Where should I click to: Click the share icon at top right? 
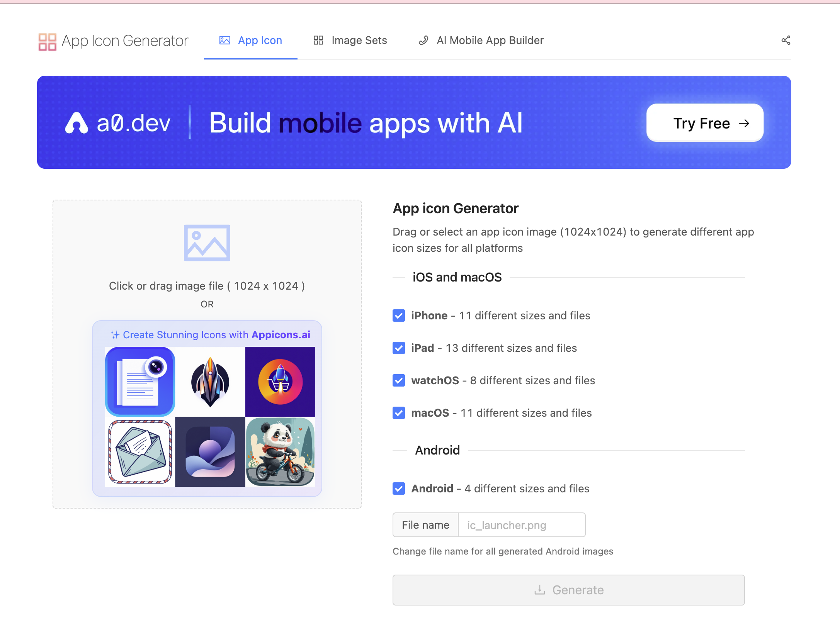(x=786, y=40)
